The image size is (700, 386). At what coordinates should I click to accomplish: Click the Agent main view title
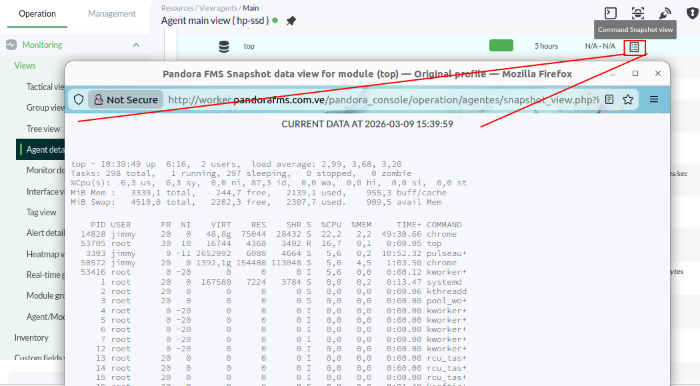[x=215, y=21]
